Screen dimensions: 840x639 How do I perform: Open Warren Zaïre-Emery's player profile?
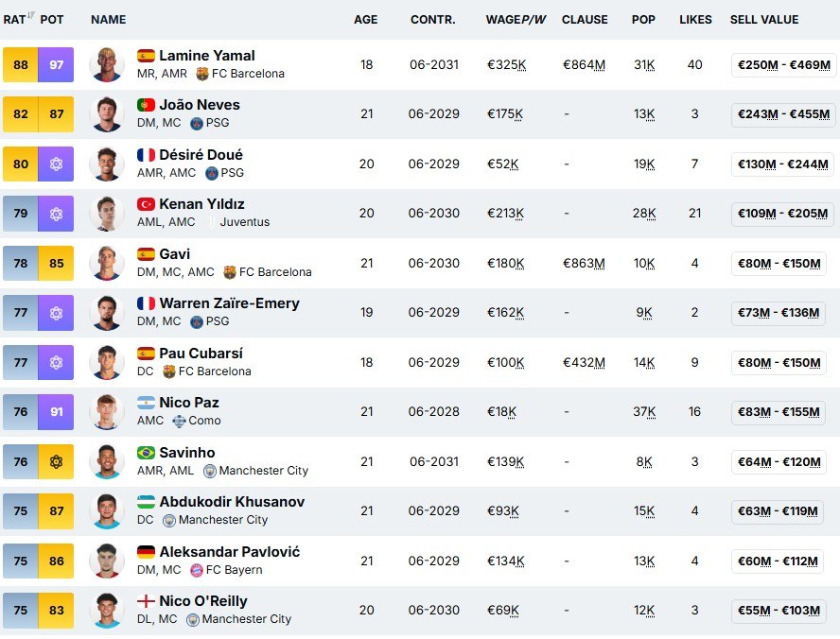[x=230, y=303]
